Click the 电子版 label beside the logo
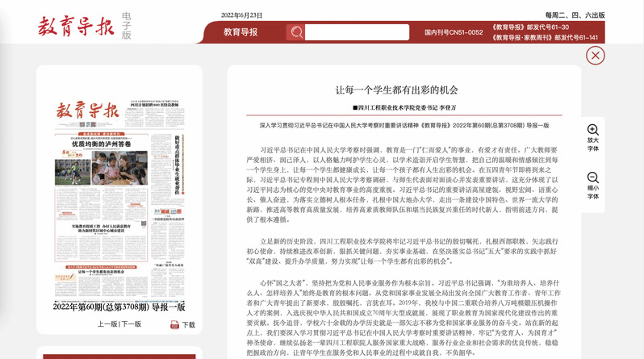This screenshot has height=359, width=644. tap(127, 26)
